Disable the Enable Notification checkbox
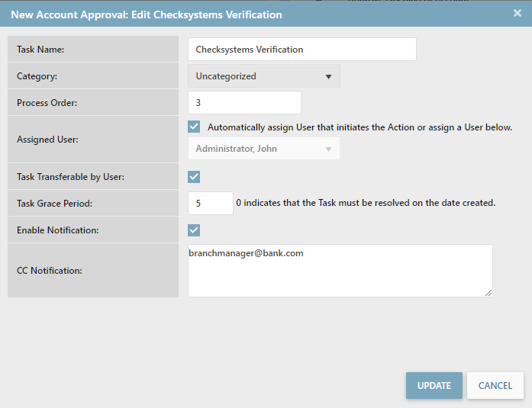The height and width of the screenshot is (408, 532). pyautogui.click(x=194, y=230)
